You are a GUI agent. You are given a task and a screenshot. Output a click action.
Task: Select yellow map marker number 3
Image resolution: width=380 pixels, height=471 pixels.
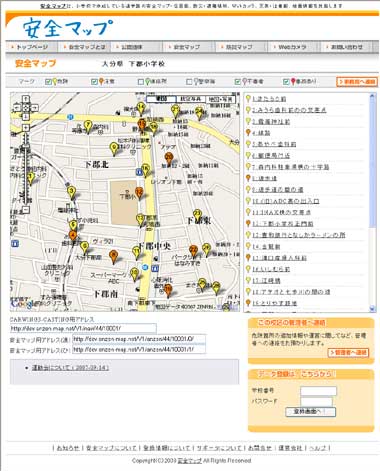pyautogui.click(x=71, y=192)
